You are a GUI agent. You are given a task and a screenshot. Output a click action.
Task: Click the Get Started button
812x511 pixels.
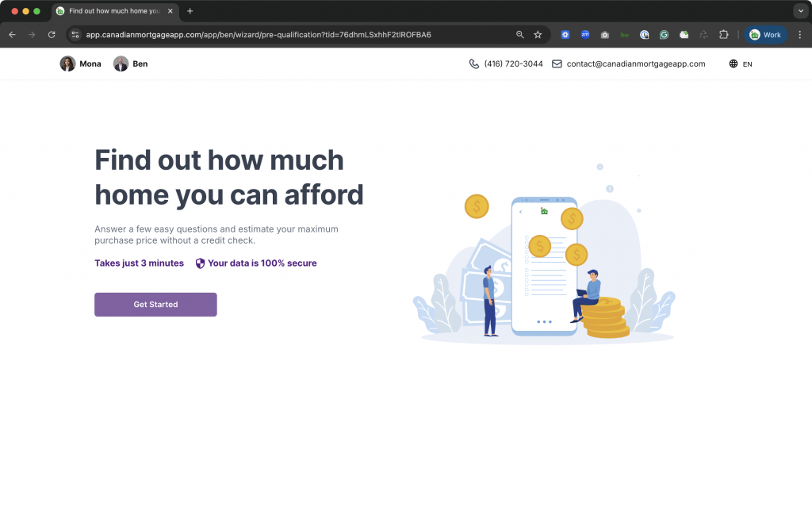[x=155, y=305]
